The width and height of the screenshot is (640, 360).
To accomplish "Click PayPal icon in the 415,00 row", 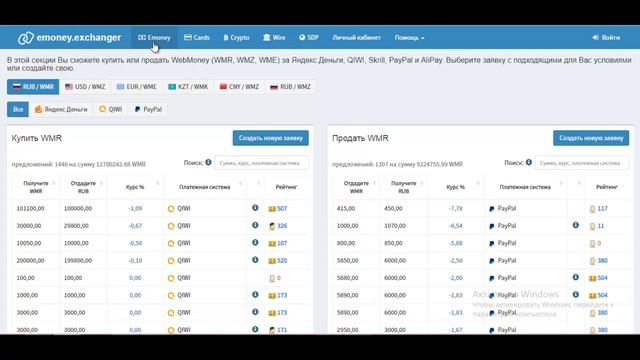I will pos(491,209).
